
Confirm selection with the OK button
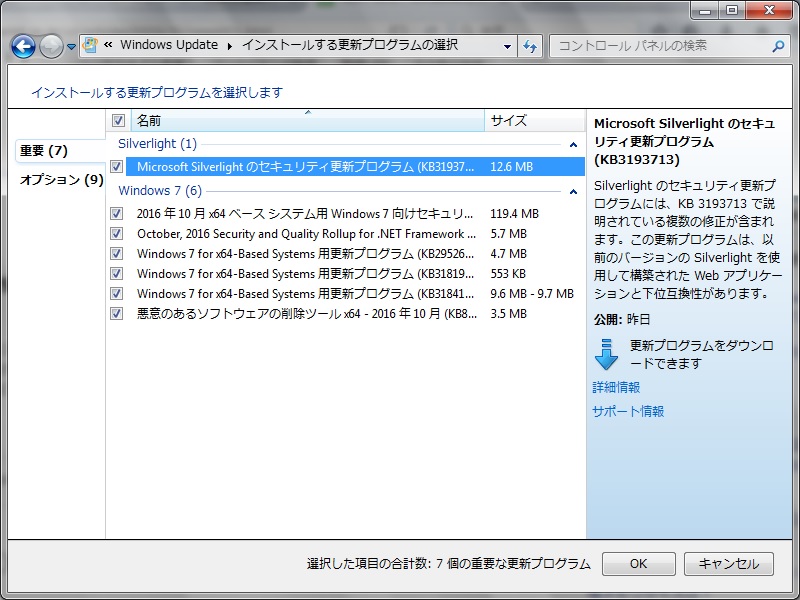point(638,563)
